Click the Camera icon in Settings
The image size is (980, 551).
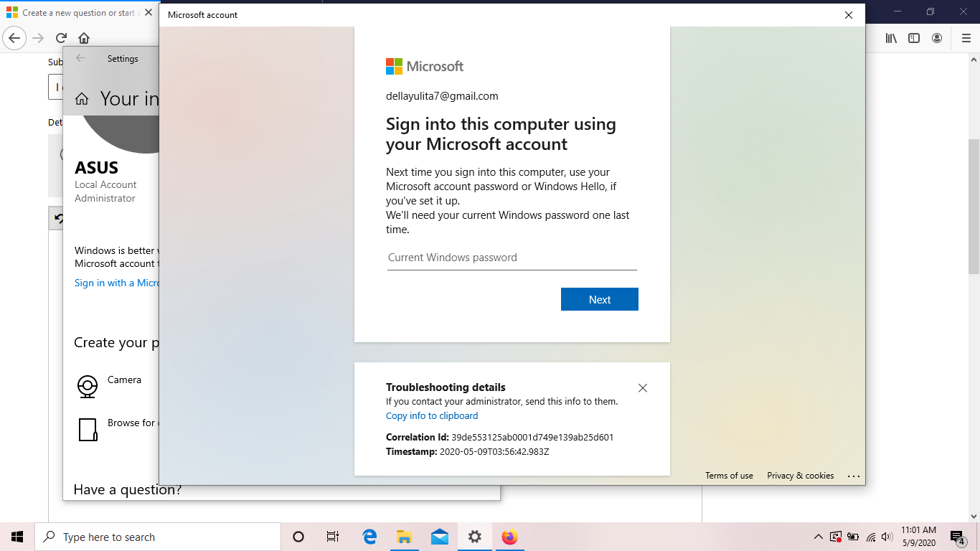[x=88, y=387]
